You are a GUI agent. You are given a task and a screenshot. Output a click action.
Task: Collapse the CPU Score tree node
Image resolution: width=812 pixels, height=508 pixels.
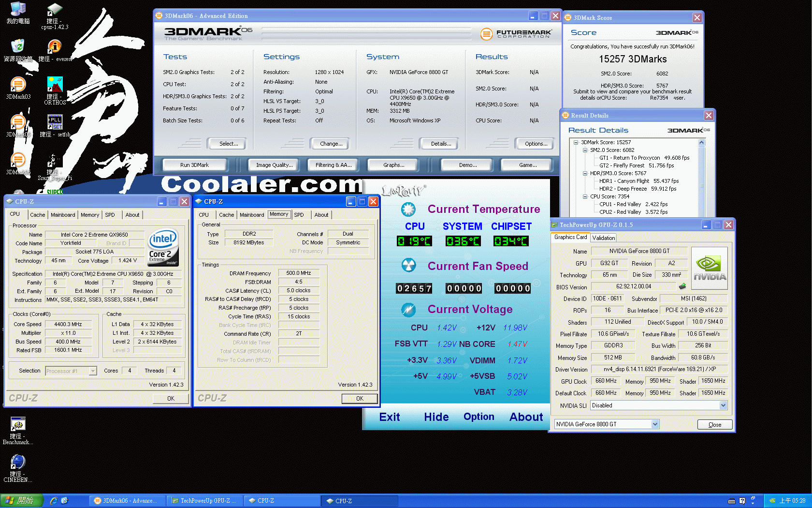coord(585,196)
